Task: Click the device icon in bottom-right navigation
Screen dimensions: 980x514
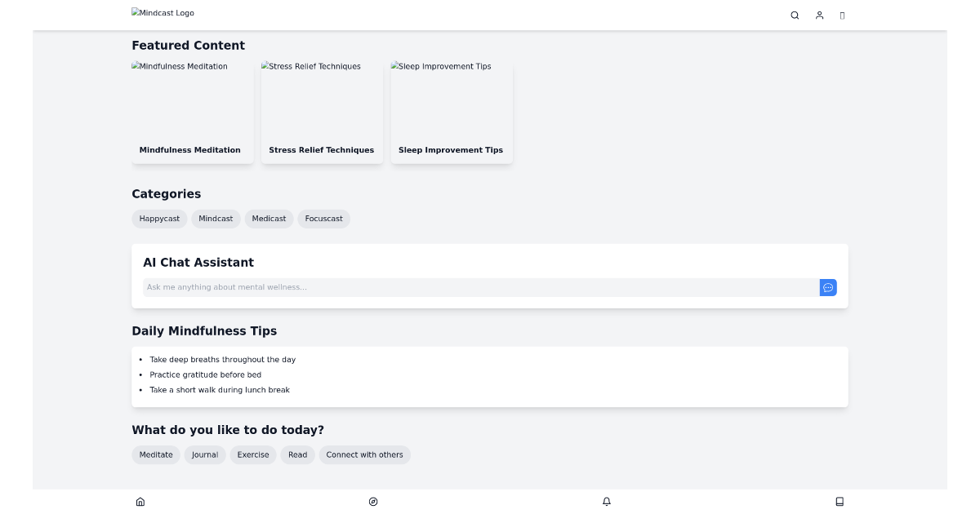Action: click(x=840, y=501)
